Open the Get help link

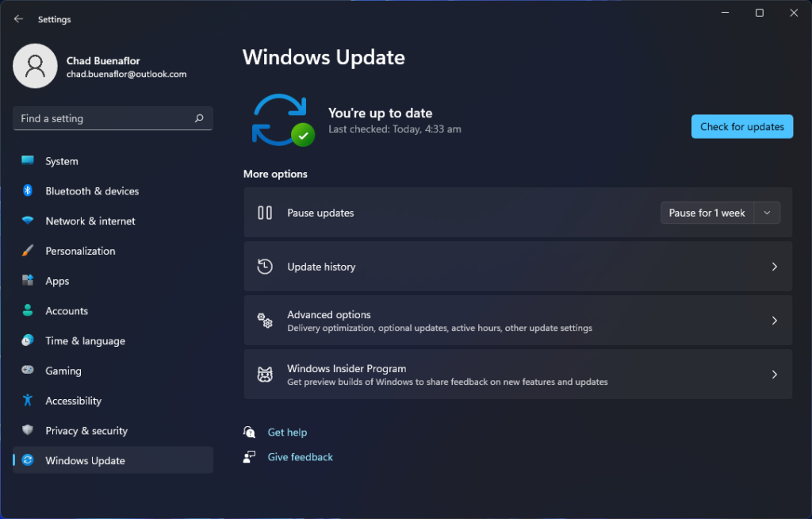(287, 432)
